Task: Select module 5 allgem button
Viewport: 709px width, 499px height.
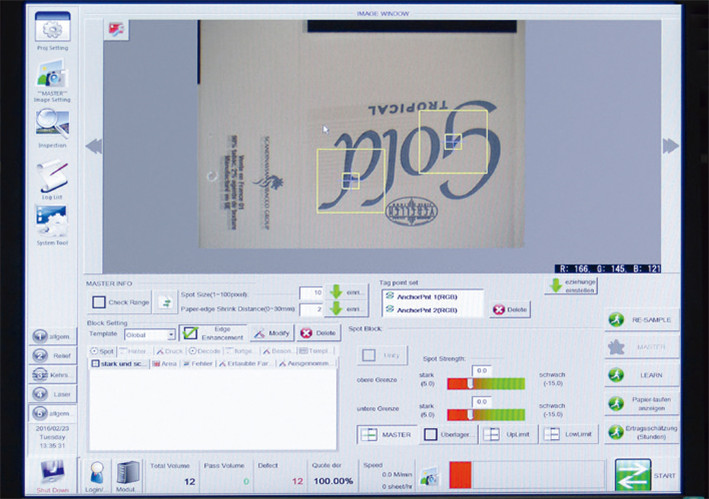Action: pos(52,413)
